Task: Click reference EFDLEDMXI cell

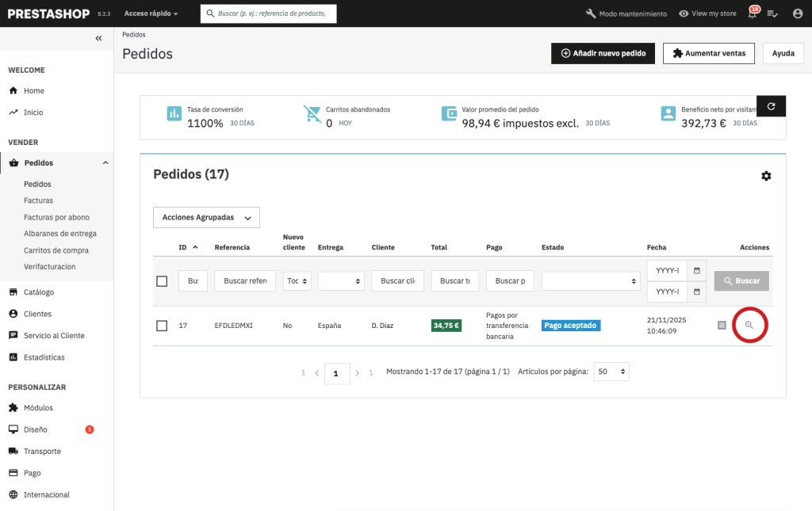Action: coord(234,326)
